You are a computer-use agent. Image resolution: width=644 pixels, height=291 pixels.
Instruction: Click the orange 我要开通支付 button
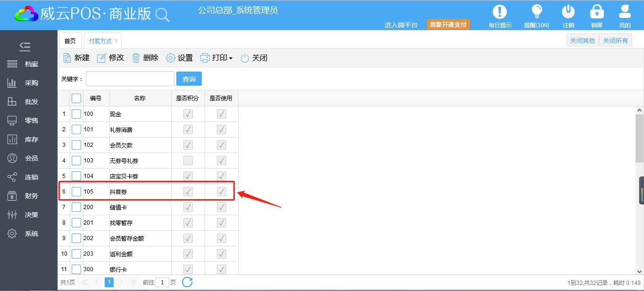point(448,24)
